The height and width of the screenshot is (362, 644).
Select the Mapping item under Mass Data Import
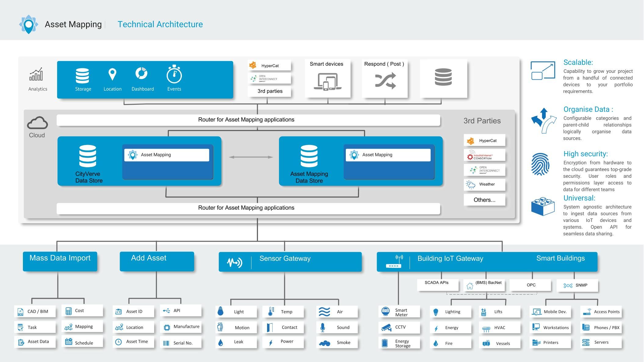82,327
